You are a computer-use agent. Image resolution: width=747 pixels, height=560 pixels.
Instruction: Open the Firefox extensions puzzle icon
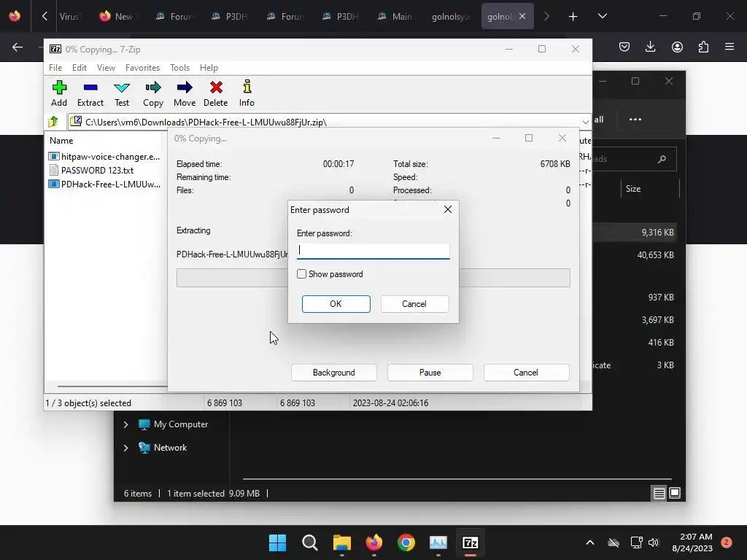pos(703,47)
